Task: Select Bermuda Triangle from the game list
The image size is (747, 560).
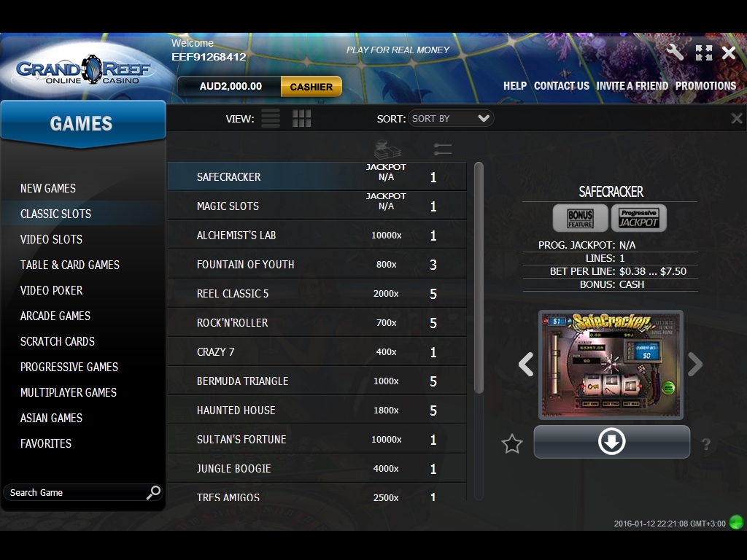Action: tap(242, 381)
